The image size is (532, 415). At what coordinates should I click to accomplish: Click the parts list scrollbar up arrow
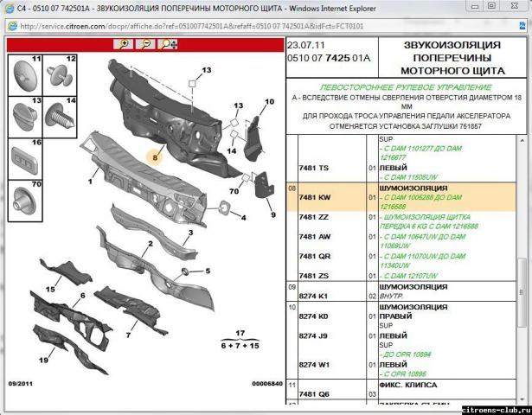coord(522,140)
